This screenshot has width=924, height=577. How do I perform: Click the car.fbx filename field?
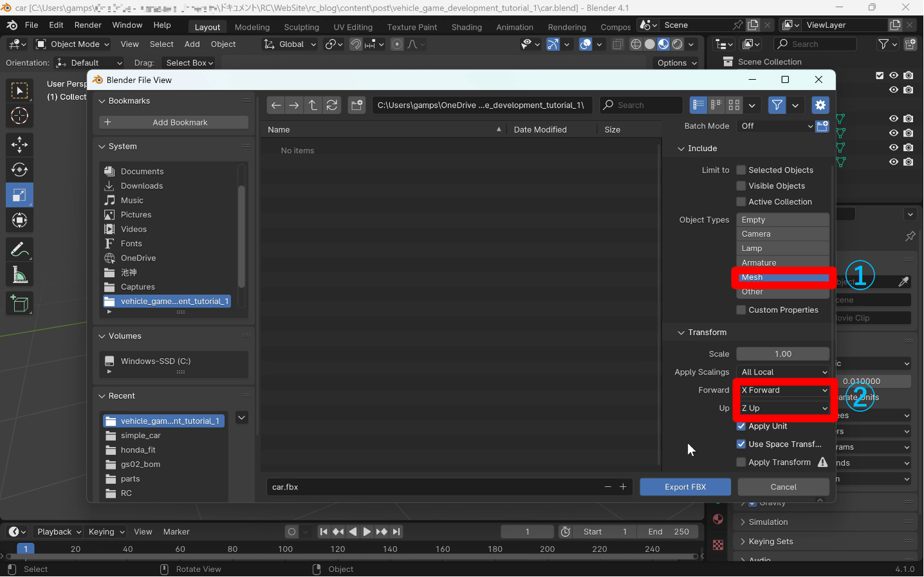(x=450, y=487)
